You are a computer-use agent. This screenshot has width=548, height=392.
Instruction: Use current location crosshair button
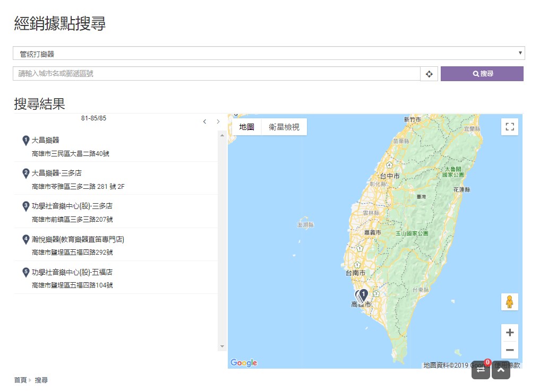pos(429,74)
